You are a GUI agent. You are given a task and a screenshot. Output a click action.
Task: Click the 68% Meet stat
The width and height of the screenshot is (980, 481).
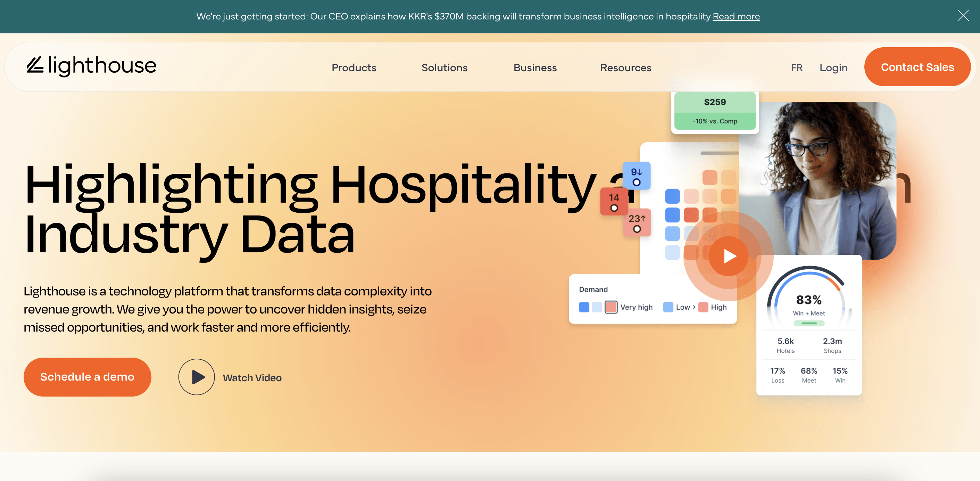pyautogui.click(x=809, y=375)
